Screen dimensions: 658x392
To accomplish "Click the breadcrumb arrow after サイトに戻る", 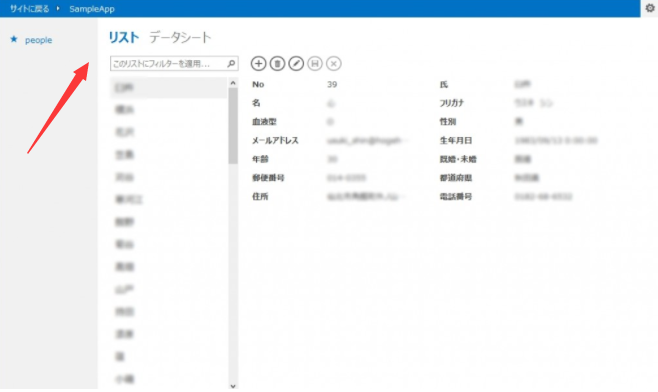I will pos(58,8).
